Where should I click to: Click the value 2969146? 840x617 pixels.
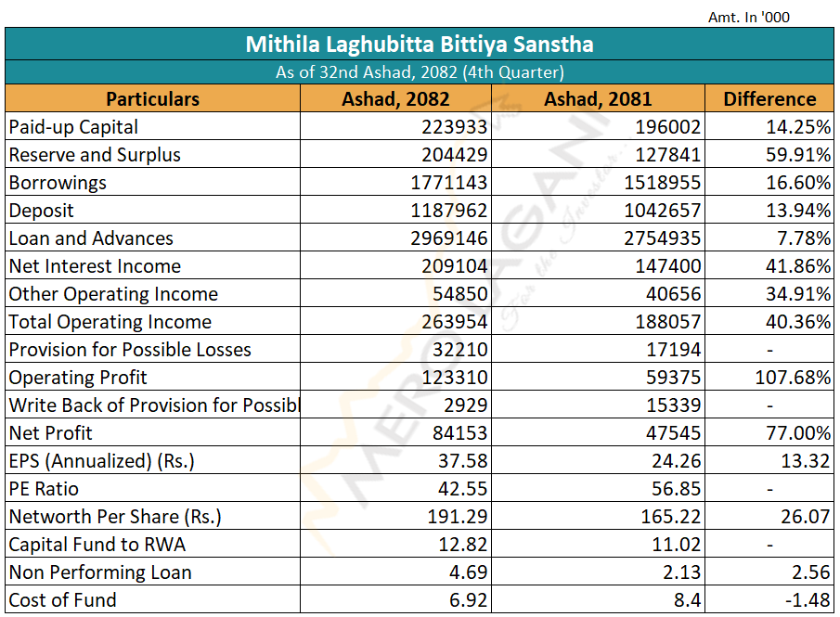[449, 238]
